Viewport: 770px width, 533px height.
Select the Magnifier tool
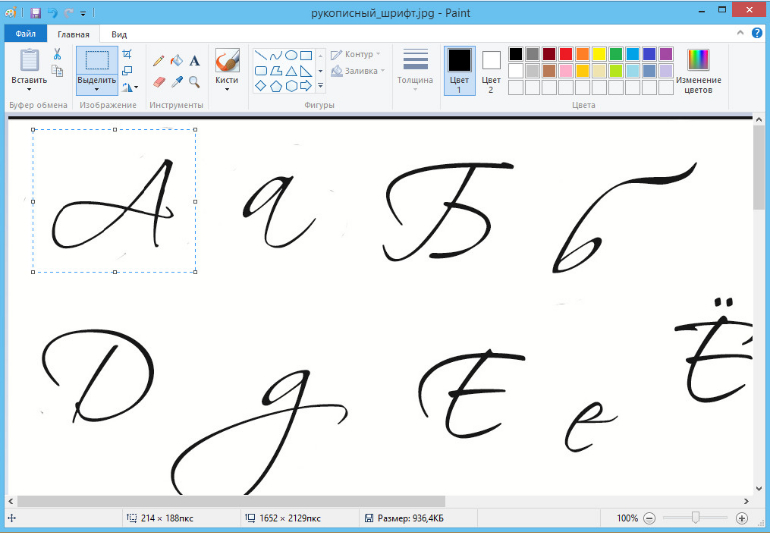click(194, 82)
